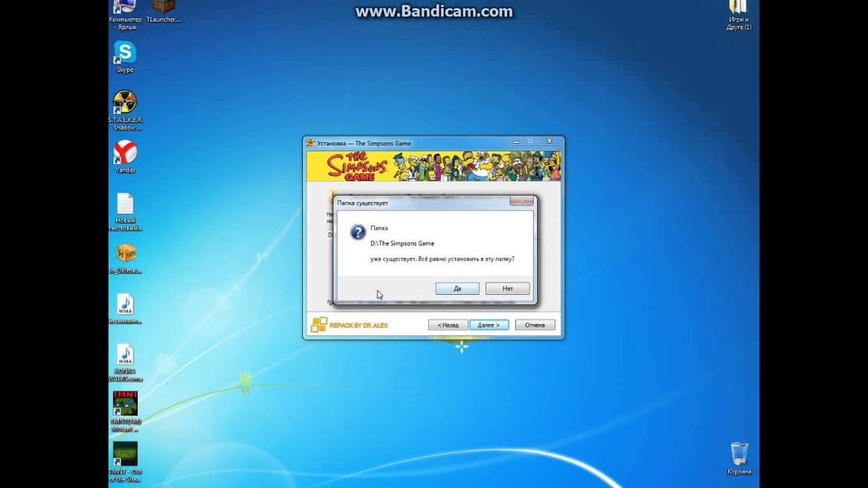
Task: Close the Simpsons Game installer window
Action: tap(549, 142)
